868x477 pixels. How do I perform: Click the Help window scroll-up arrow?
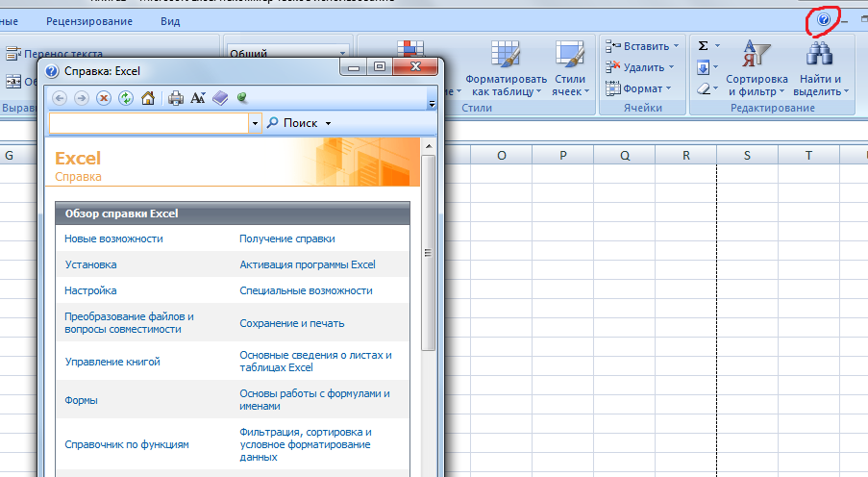click(x=428, y=147)
